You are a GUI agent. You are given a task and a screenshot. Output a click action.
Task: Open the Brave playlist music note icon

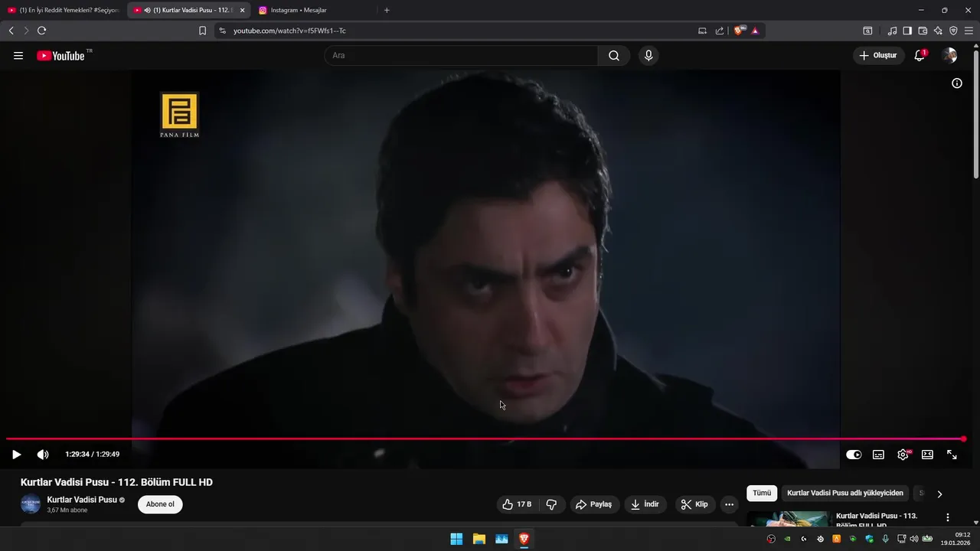pyautogui.click(x=892, y=31)
